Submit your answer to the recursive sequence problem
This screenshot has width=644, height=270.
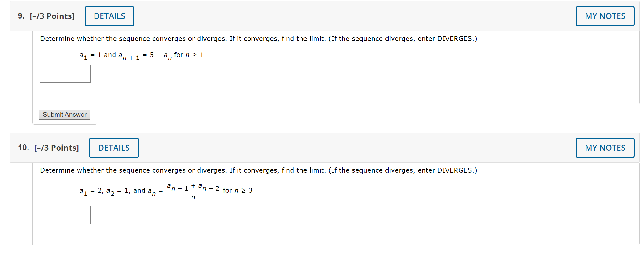(x=64, y=115)
